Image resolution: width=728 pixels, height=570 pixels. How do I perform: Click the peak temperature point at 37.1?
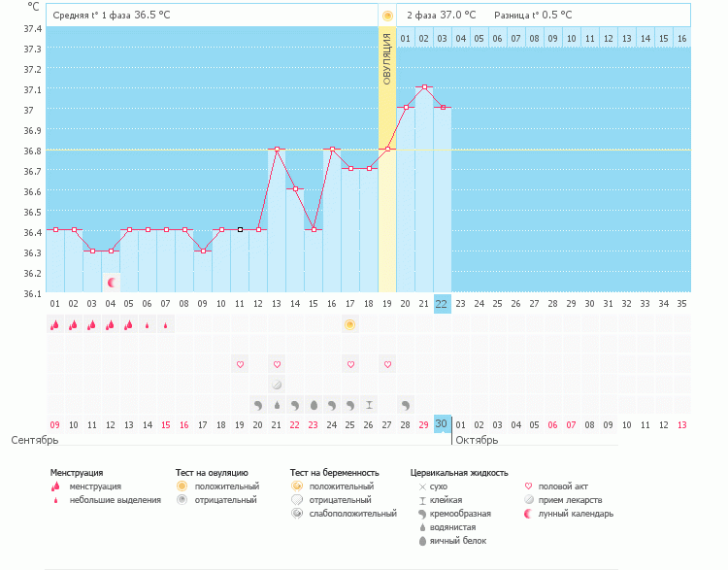tap(424, 87)
